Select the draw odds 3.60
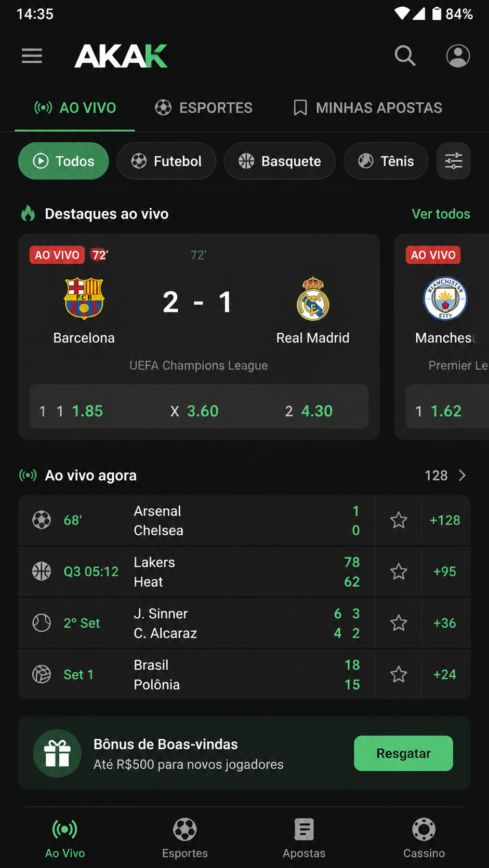The image size is (489, 868). (x=195, y=411)
